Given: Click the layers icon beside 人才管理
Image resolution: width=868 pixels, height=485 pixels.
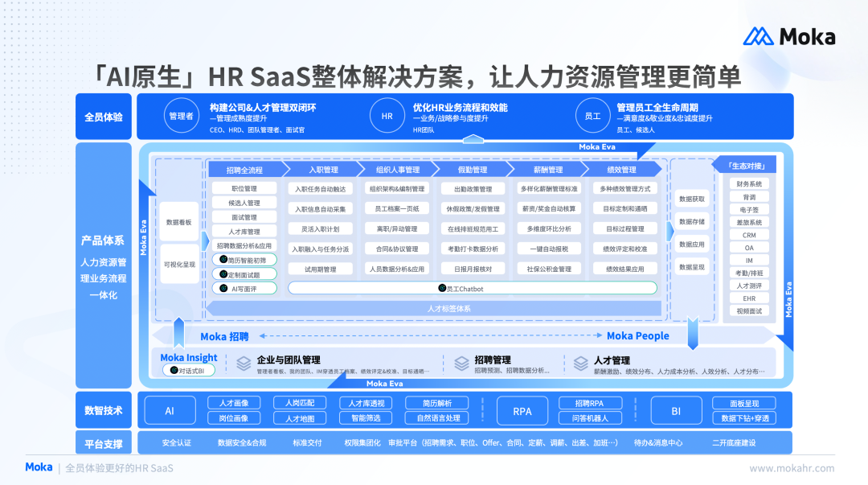Looking at the screenshot, I should 581,363.
